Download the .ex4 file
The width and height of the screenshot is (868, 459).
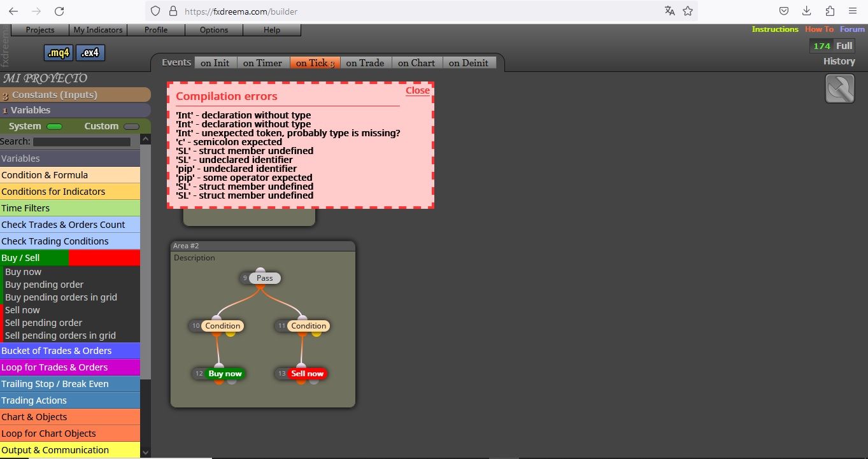(x=90, y=53)
